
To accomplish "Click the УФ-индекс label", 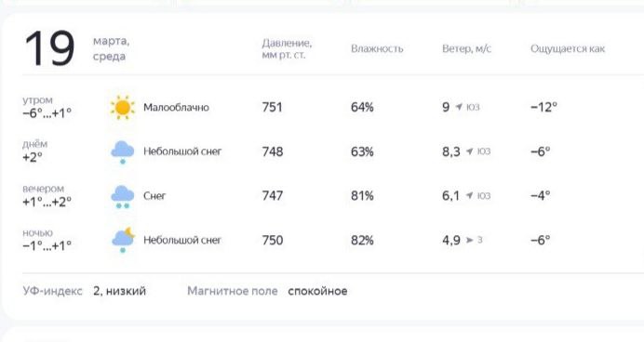I will (52, 291).
